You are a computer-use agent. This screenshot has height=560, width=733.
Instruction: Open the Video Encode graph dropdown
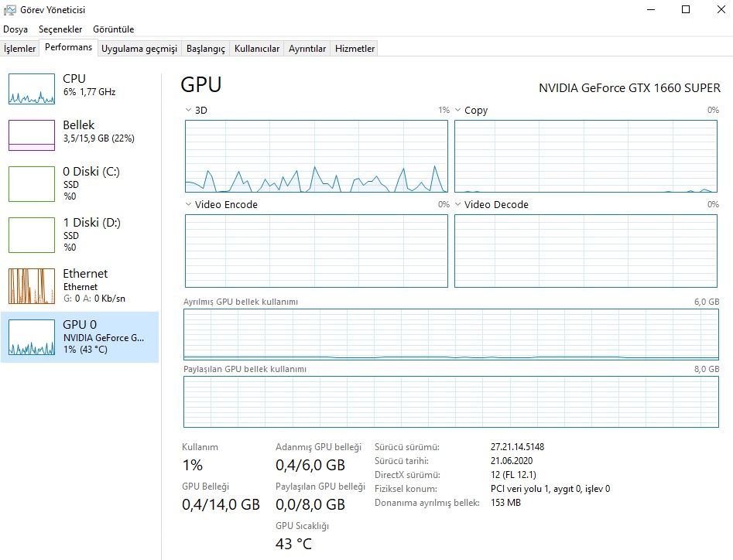click(x=188, y=205)
